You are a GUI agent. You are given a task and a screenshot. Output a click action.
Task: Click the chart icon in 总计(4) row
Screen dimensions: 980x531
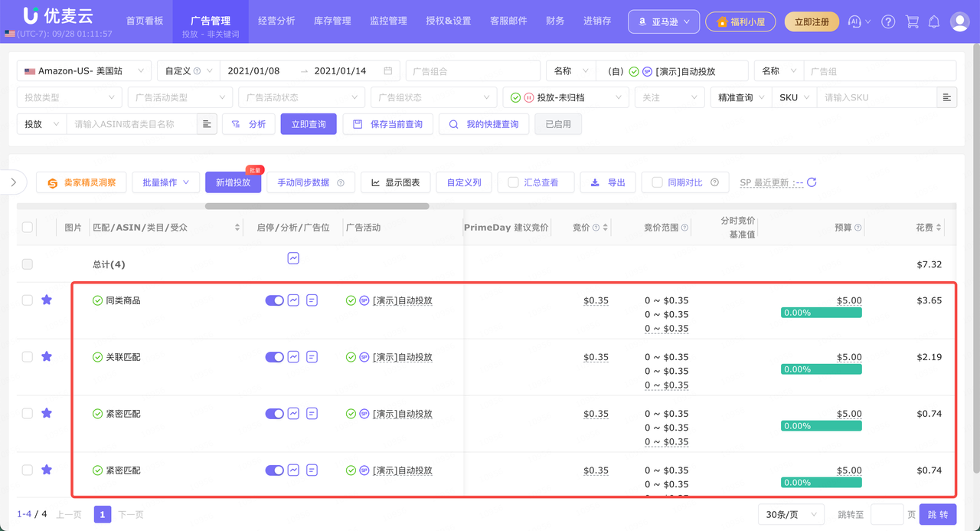pyautogui.click(x=293, y=258)
